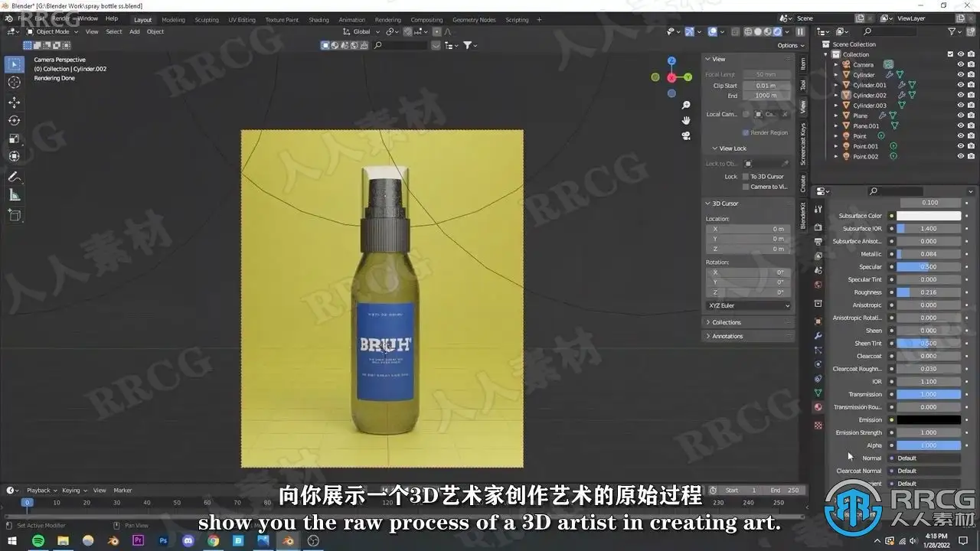This screenshot has height=551, width=980.
Task: Open the World properties tab
Action: tap(818, 285)
